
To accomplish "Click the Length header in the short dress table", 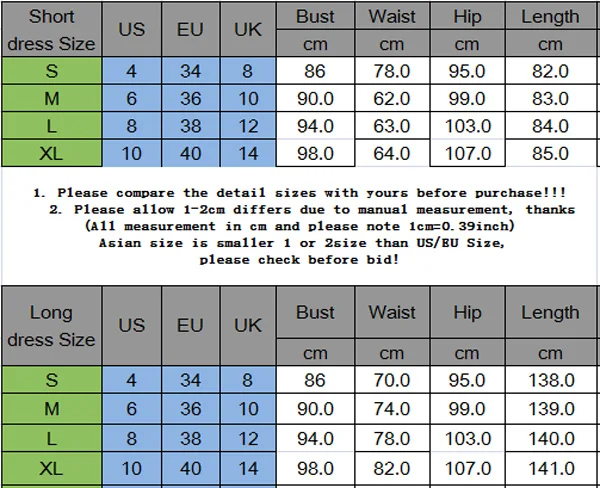I will [551, 16].
